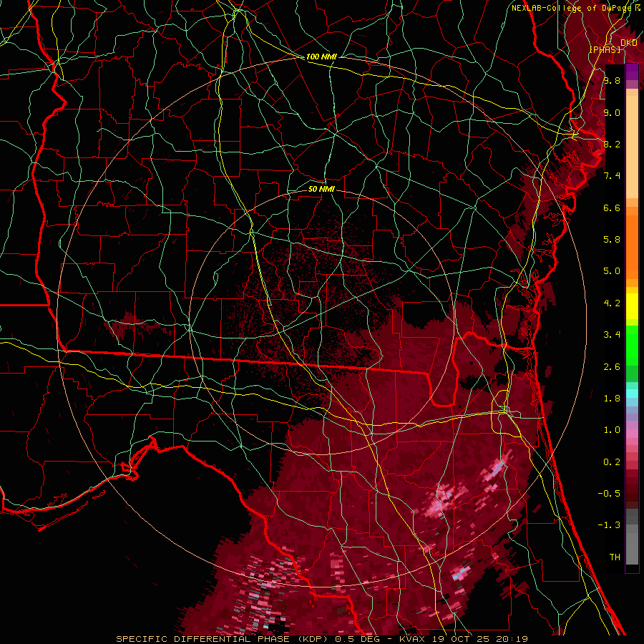644x644 pixels.
Task: Click the 5.8 legend value
Action: coord(612,240)
